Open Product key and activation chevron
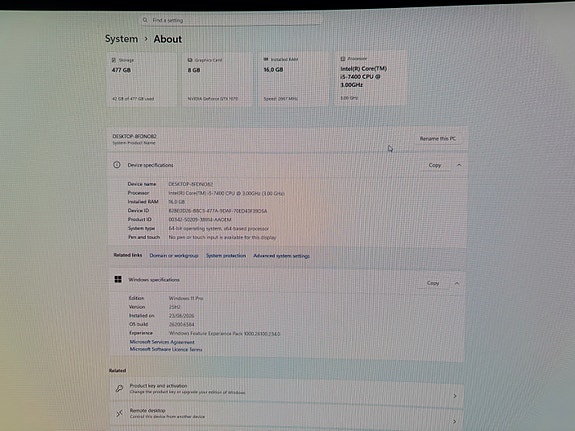This screenshot has height=431, width=575. pyautogui.click(x=455, y=396)
